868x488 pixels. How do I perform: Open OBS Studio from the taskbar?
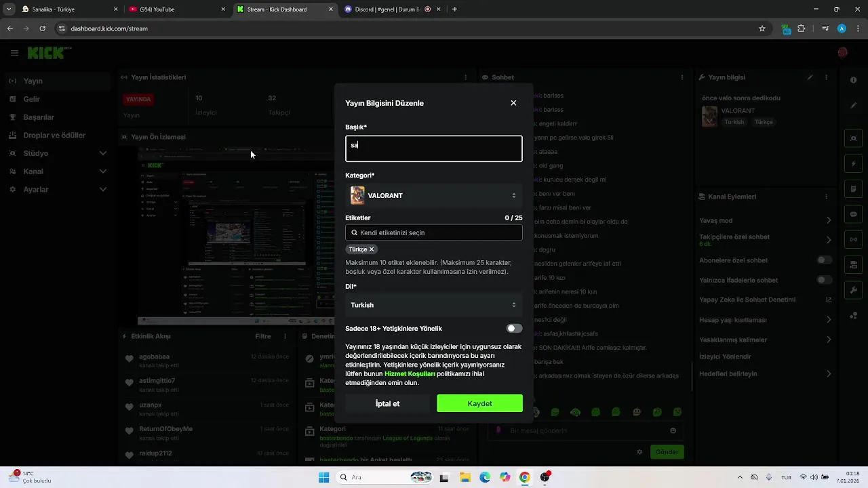[545, 477]
